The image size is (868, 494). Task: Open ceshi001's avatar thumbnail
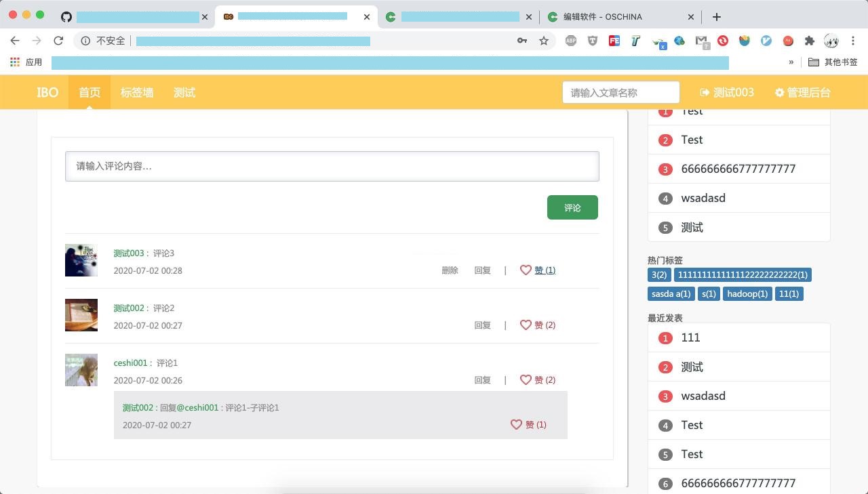click(x=81, y=370)
